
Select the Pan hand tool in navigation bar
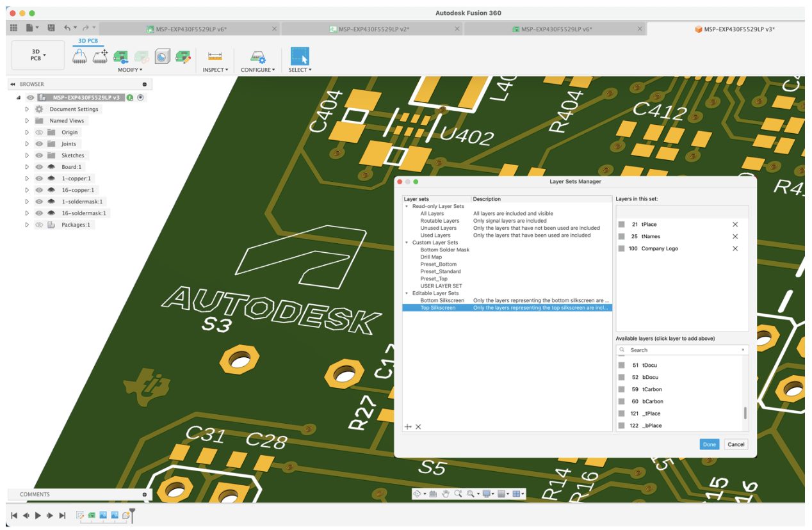point(445,494)
